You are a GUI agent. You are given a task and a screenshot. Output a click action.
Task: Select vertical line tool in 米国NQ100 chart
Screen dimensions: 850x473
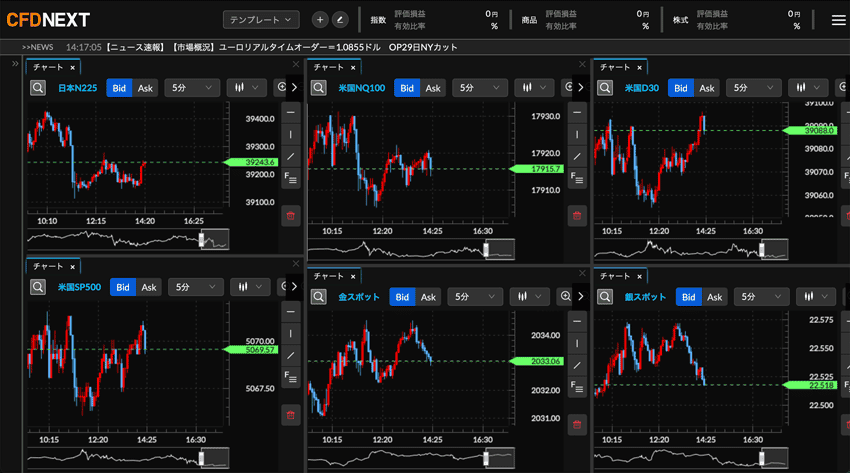tap(577, 134)
